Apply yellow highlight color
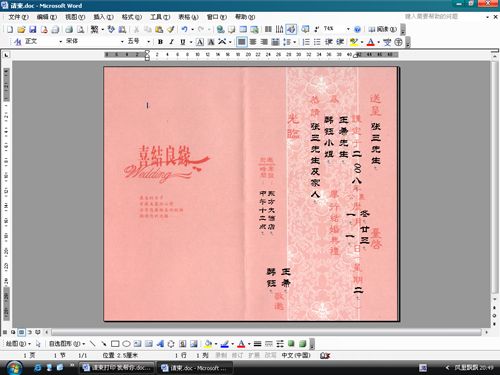 click(x=353, y=42)
